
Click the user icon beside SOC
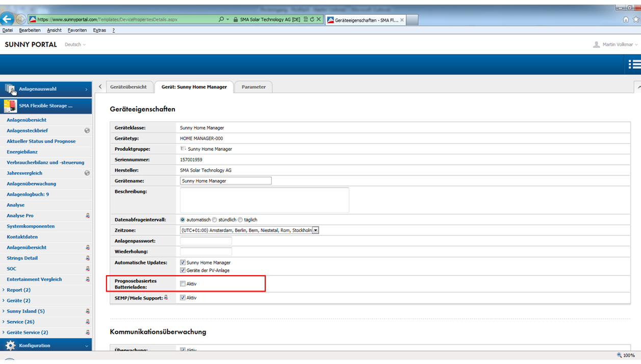coord(88,269)
